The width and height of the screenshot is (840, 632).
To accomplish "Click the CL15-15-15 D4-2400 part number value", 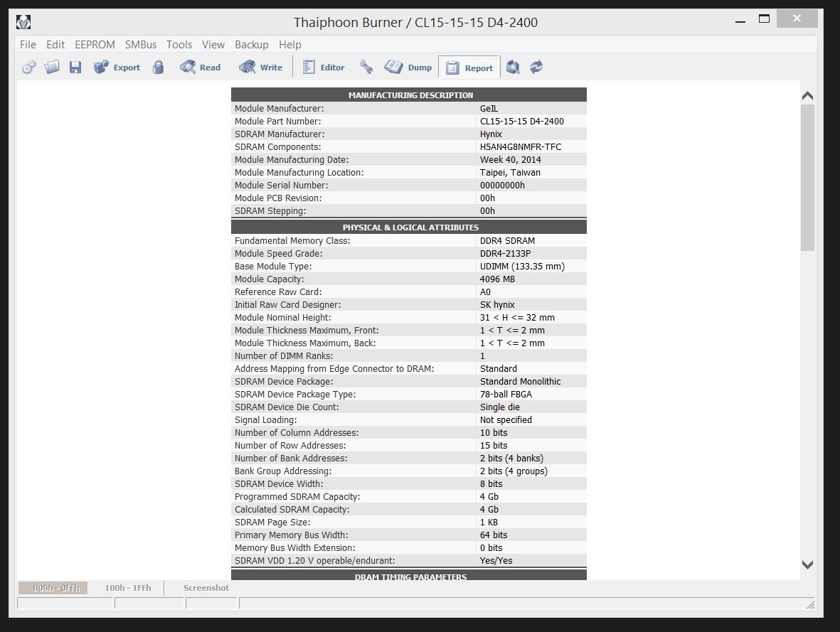I will (522, 121).
